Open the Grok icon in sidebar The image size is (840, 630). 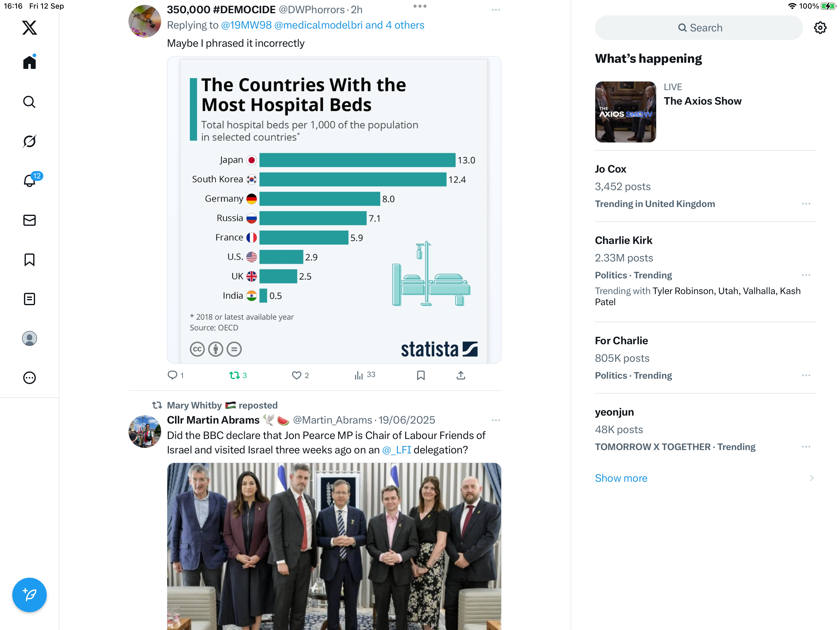pyautogui.click(x=29, y=142)
